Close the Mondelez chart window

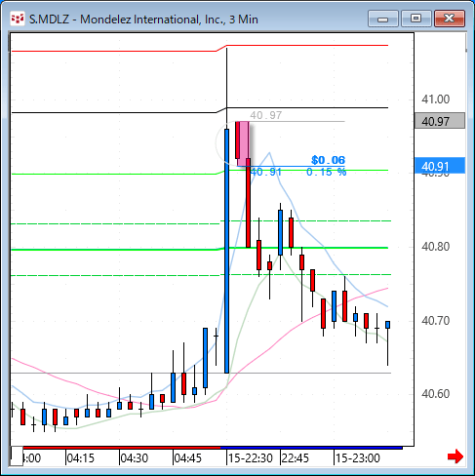450,19
